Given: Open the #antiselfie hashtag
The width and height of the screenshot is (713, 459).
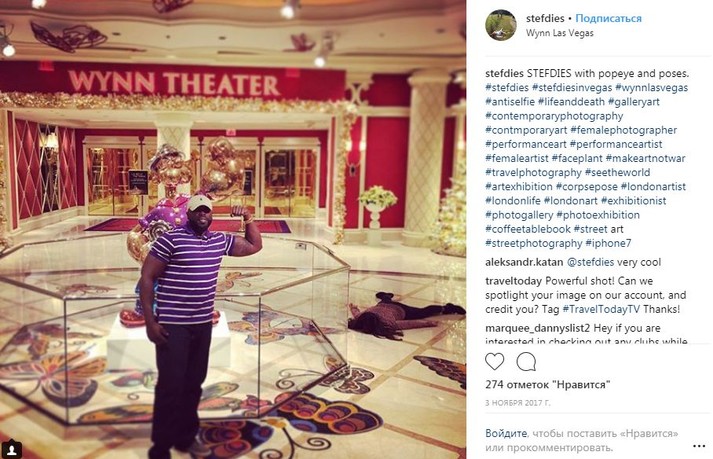Looking at the screenshot, I should (x=510, y=101).
